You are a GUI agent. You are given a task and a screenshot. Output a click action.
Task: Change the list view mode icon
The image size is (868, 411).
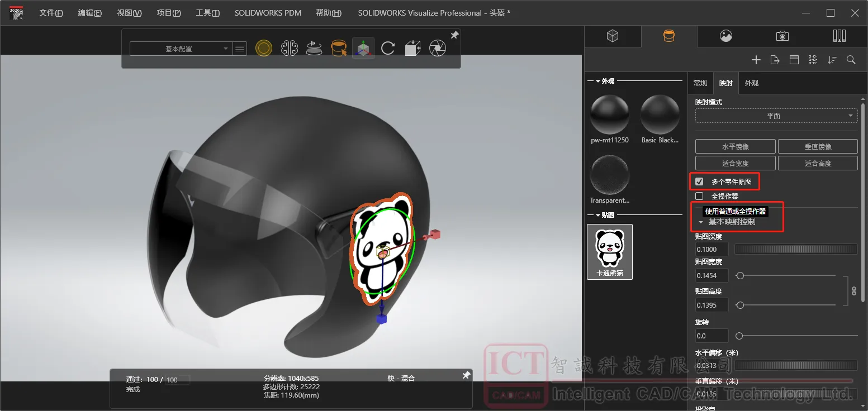coord(813,60)
